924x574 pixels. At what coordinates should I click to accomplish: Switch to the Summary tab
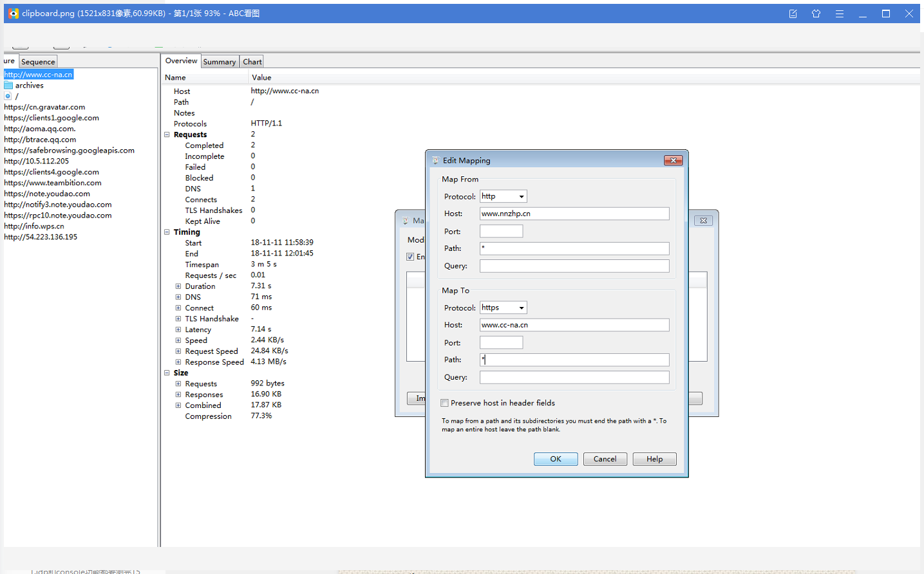click(220, 62)
